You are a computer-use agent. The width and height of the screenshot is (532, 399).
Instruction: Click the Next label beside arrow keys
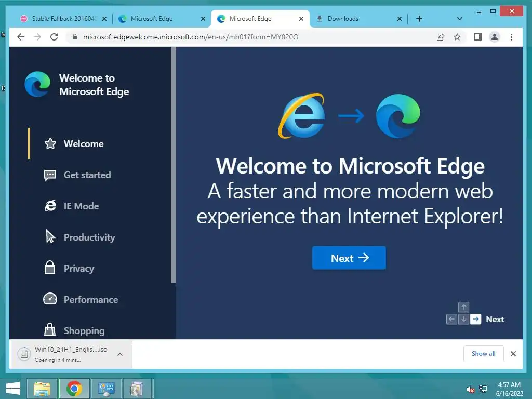(495, 320)
